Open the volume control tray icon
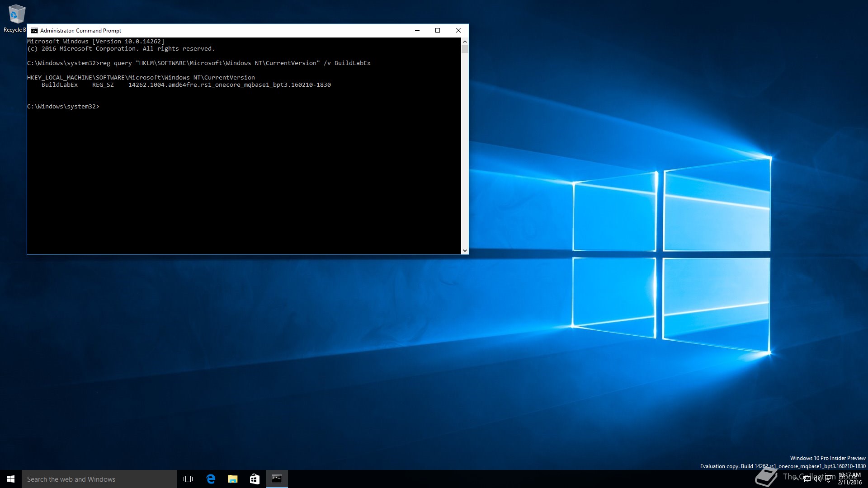The height and width of the screenshot is (488, 868). tap(818, 479)
